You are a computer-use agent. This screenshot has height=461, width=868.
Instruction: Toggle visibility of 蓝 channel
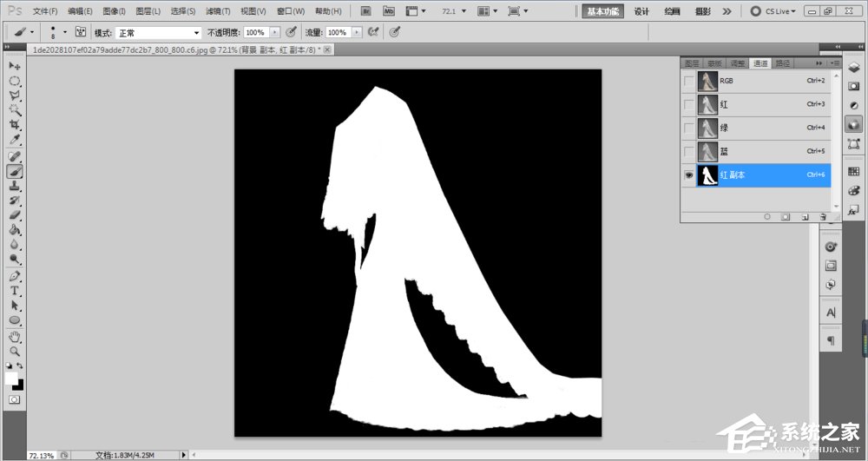pyautogui.click(x=689, y=151)
